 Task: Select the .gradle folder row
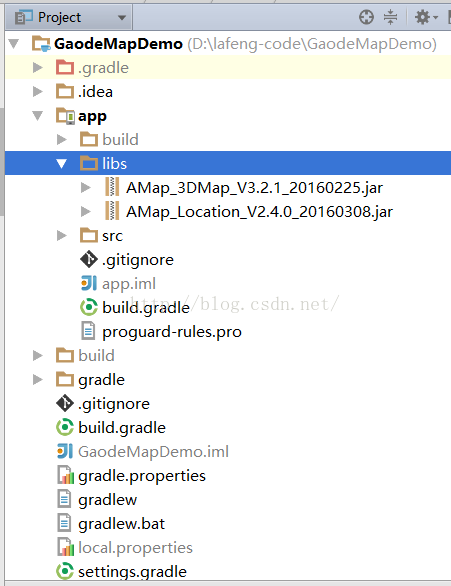tap(228, 68)
